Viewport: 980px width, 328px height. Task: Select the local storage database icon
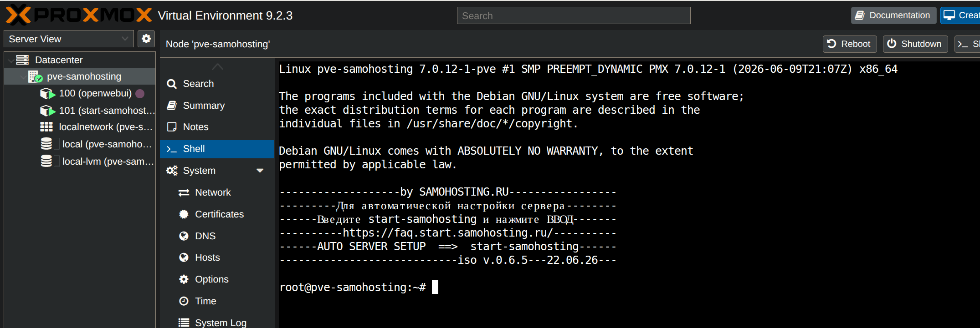46,144
